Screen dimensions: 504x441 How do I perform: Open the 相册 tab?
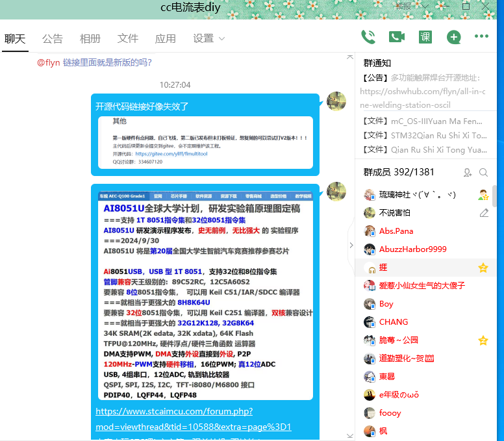(x=90, y=39)
